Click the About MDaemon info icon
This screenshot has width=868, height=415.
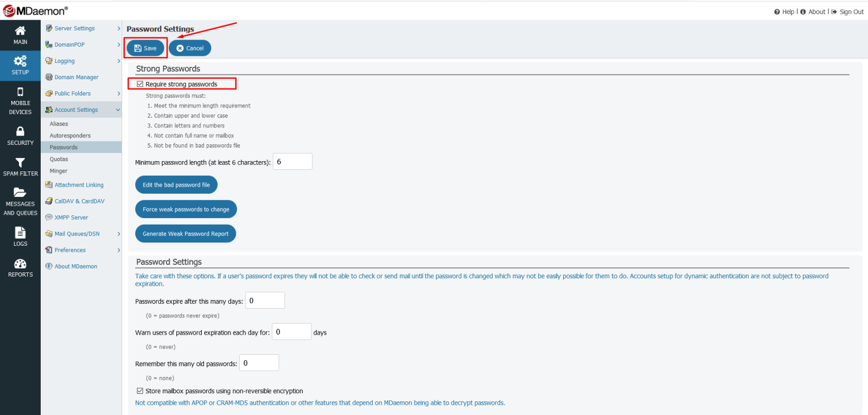pyautogui.click(x=49, y=266)
